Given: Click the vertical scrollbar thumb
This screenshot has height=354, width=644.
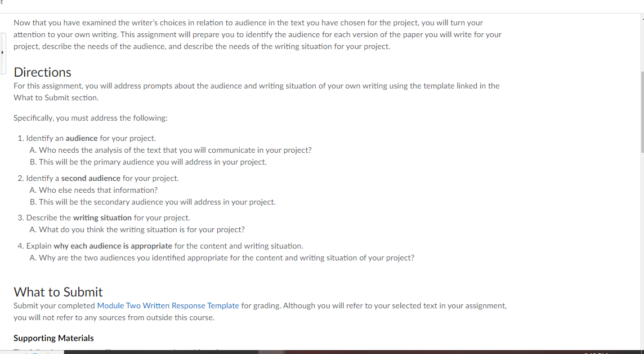Looking at the screenshot, I should click(x=642, y=112).
